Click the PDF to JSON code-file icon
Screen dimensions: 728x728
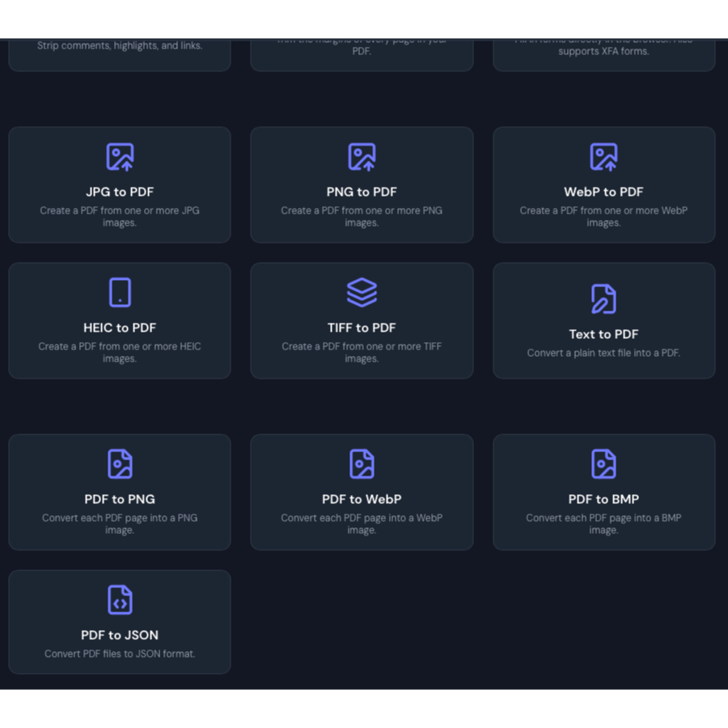point(120,600)
